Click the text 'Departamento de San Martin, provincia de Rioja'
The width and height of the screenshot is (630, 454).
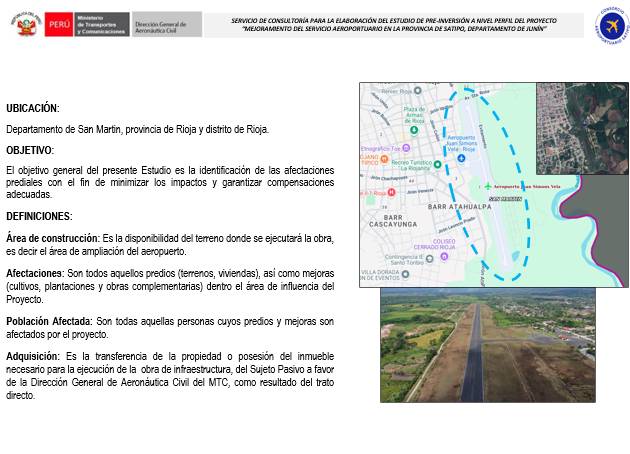(101, 129)
